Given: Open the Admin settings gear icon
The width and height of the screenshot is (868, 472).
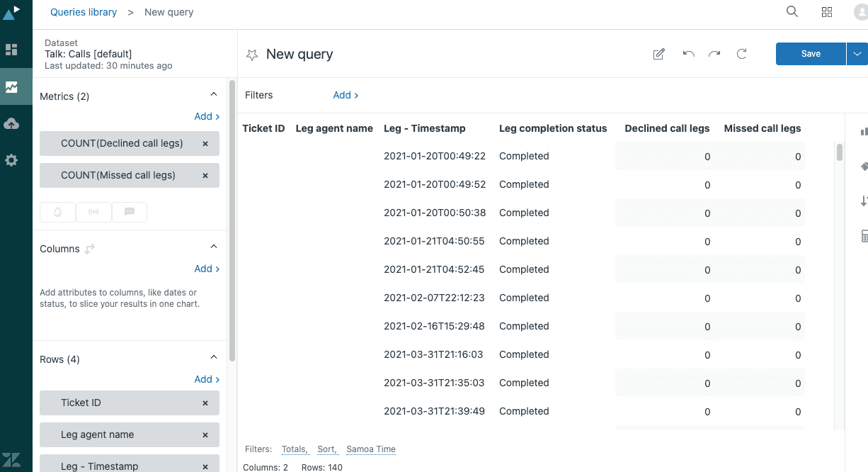Looking at the screenshot, I should pos(11,160).
